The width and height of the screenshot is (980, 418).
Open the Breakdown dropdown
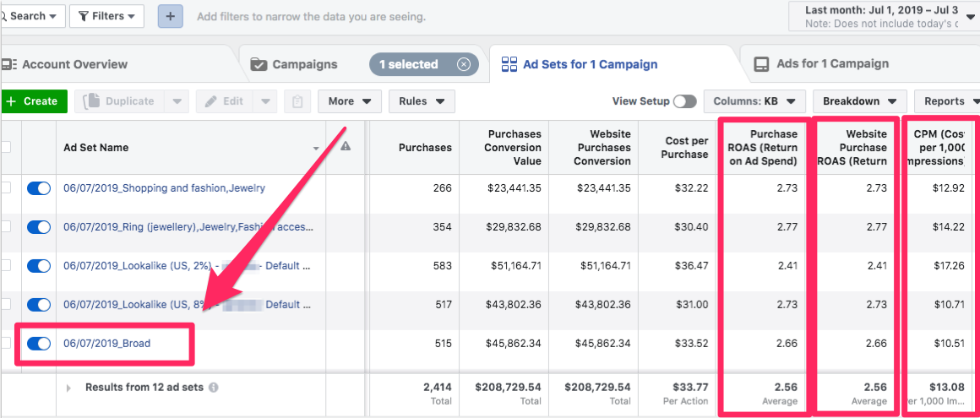click(859, 101)
